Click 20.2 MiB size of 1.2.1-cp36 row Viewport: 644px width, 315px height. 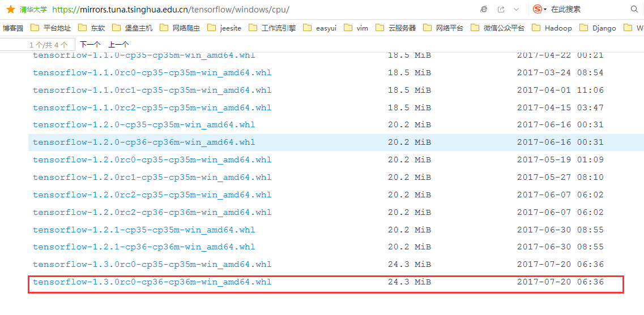tap(410, 247)
